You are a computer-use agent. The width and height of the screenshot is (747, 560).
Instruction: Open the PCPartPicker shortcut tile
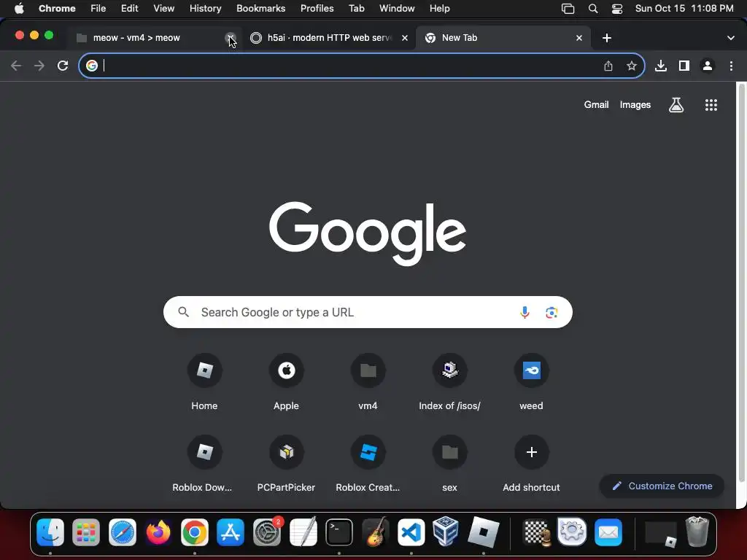(x=286, y=464)
